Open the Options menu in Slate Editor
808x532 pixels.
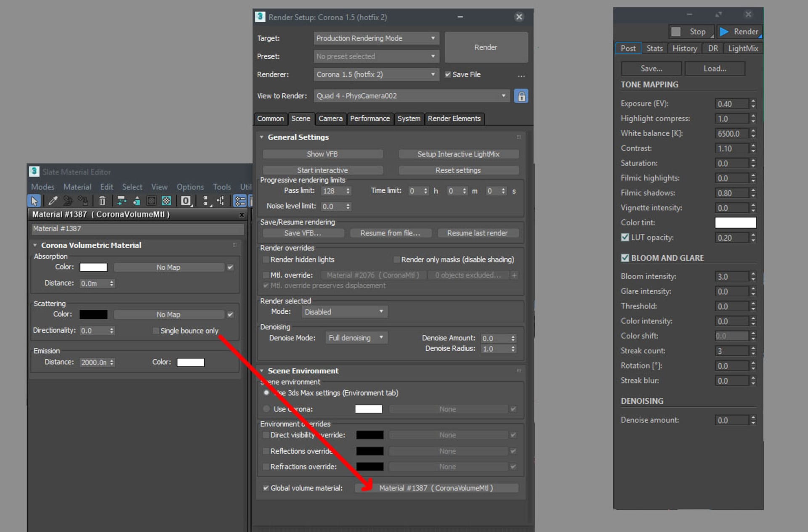tap(190, 187)
